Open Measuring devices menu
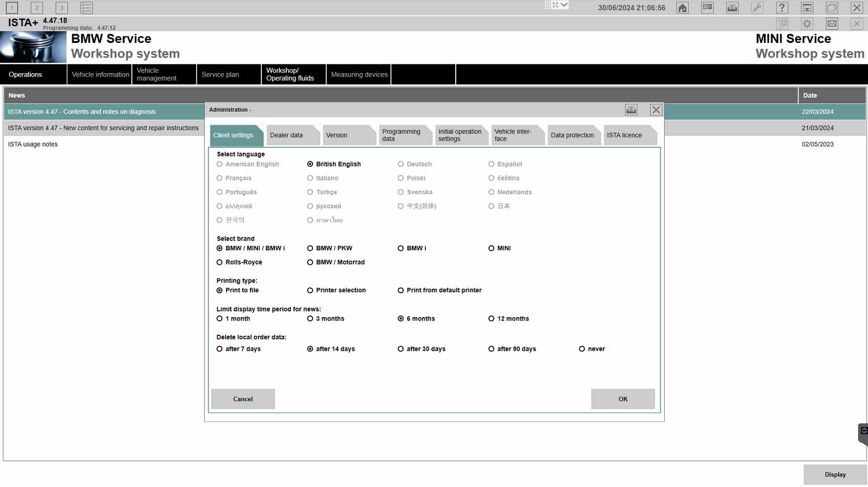This screenshot has height=487, width=868. point(359,75)
